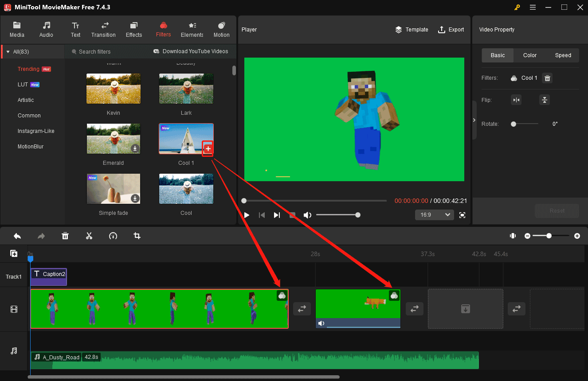This screenshot has height=381, width=588.
Task: Delete the Cool 1 filter via trash icon
Action: point(548,78)
